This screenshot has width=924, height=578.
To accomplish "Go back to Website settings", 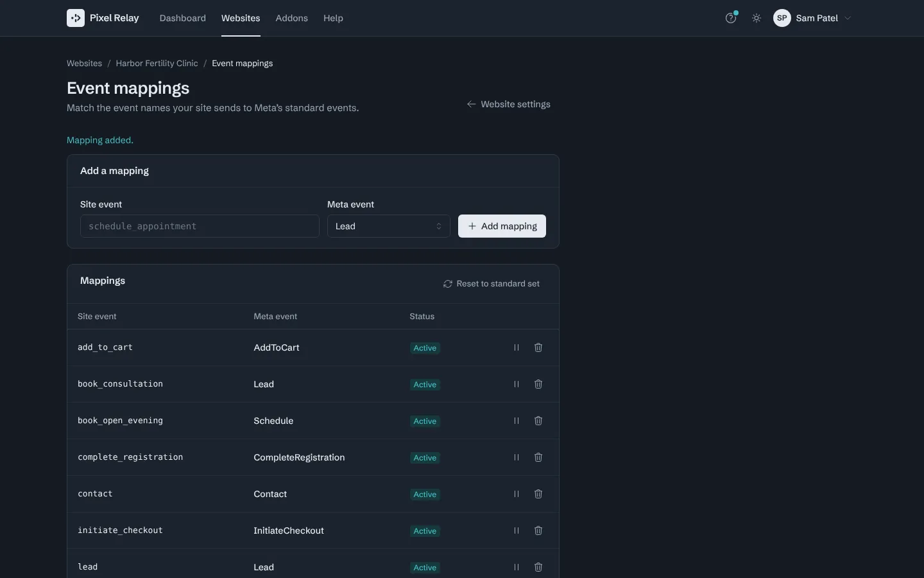I will click(x=508, y=104).
